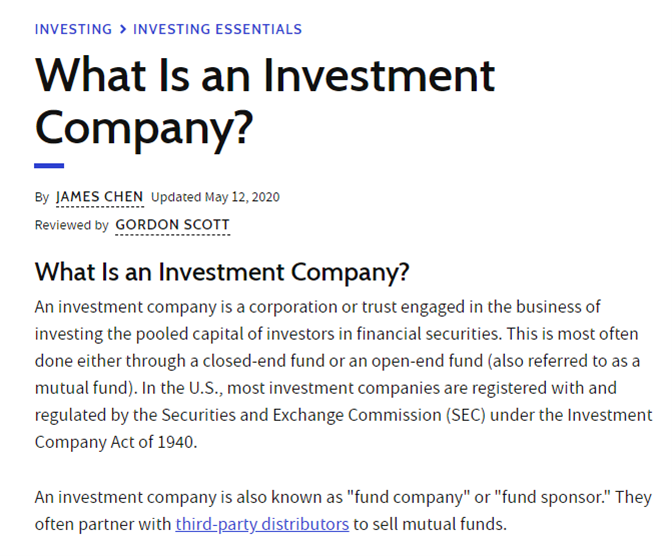Click the breadcrumb chevron arrow icon

123,29
